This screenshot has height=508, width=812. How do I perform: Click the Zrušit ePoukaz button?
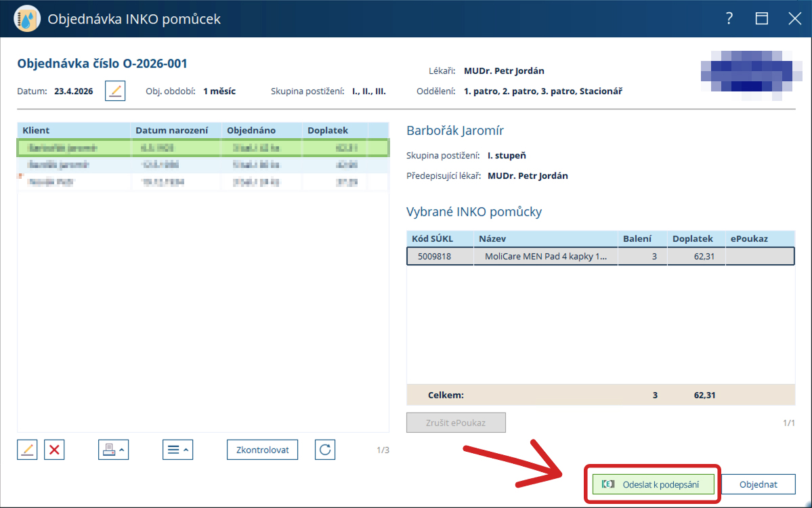tap(456, 423)
